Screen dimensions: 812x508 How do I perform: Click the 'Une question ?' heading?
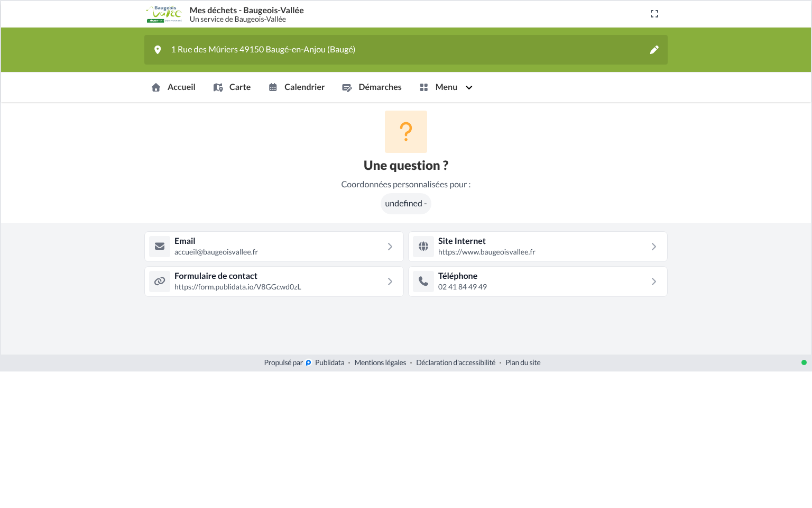406,166
